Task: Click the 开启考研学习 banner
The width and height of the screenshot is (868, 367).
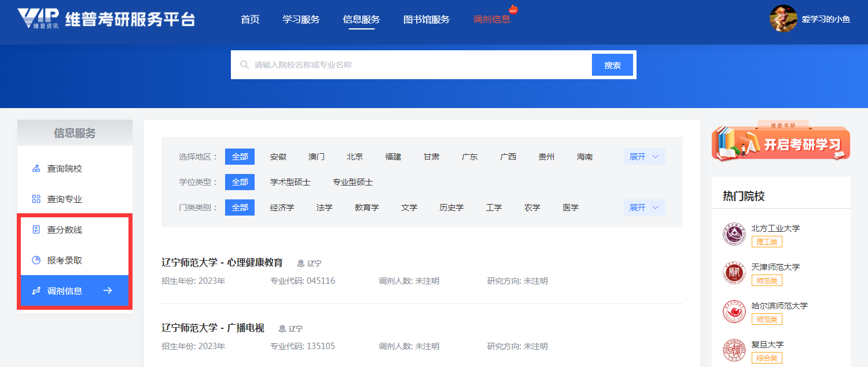Action: click(x=781, y=143)
